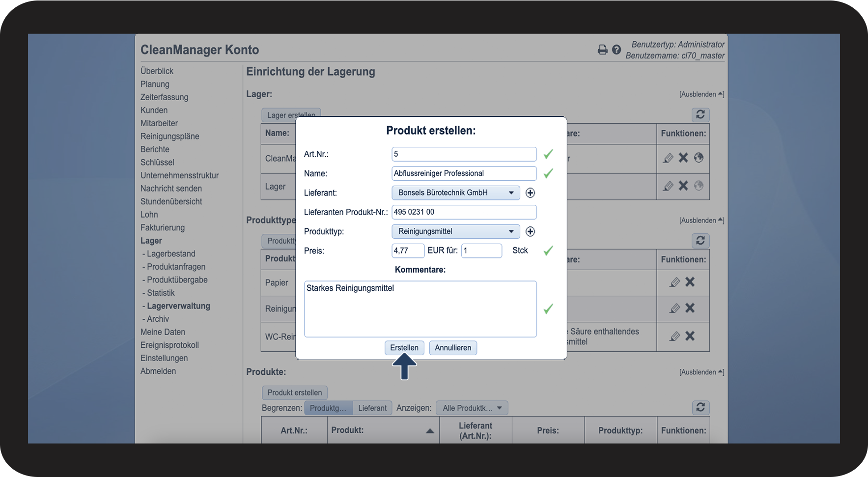Focus the Art.Nr. input field
This screenshot has width=868, height=477.
pyautogui.click(x=464, y=154)
